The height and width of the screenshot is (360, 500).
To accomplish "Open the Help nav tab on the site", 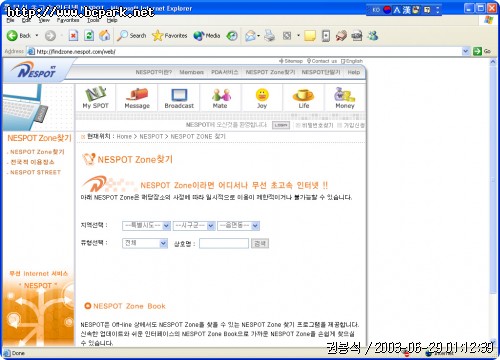I will [354, 72].
